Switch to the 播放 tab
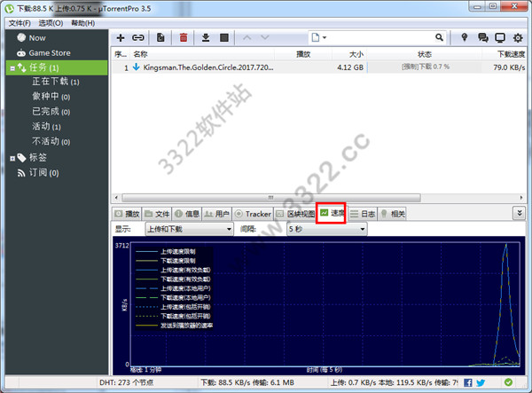Screen dimensions: 532x393 pyautogui.click(x=127, y=214)
